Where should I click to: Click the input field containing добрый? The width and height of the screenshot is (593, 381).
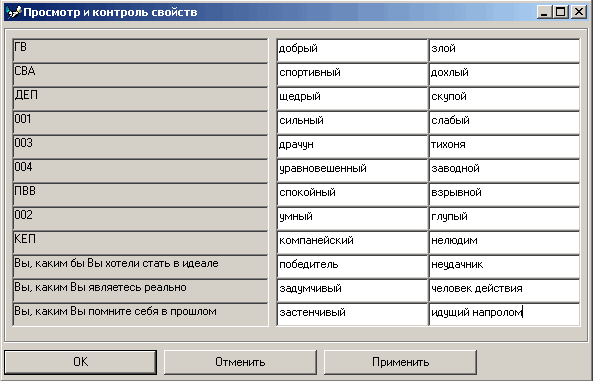click(x=352, y=50)
